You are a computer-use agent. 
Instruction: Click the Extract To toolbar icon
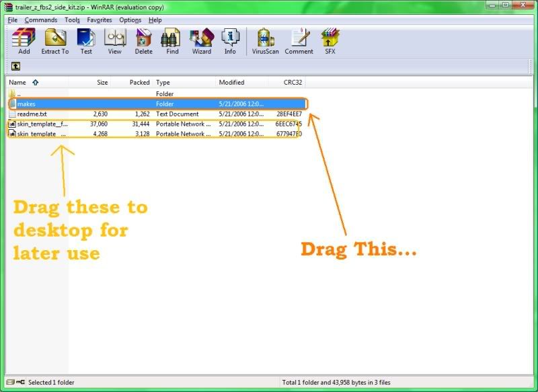[x=54, y=42]
